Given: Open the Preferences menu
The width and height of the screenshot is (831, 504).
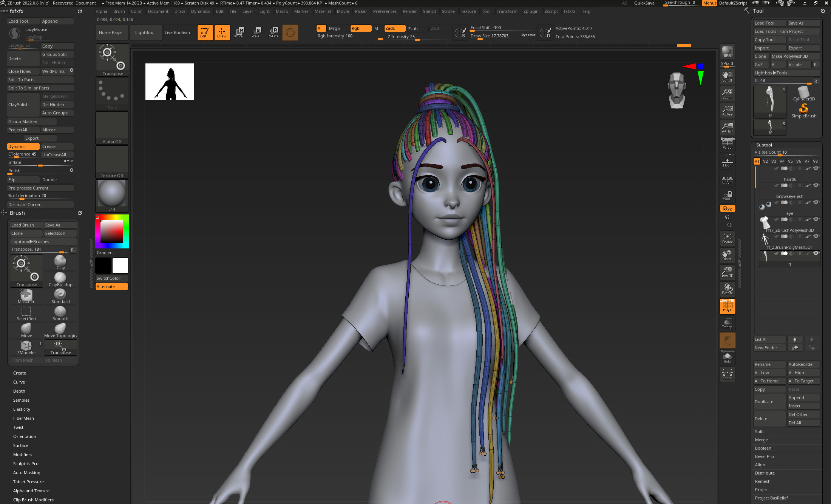Looking at the screenshot, I should 385,11.
